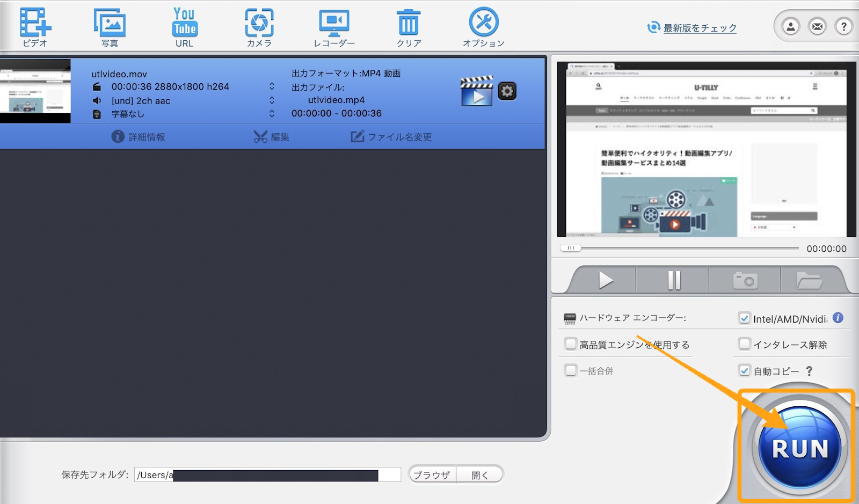Click the audio speaker track icon
Viewport: 859px width, 504px height.
(97, 100)
